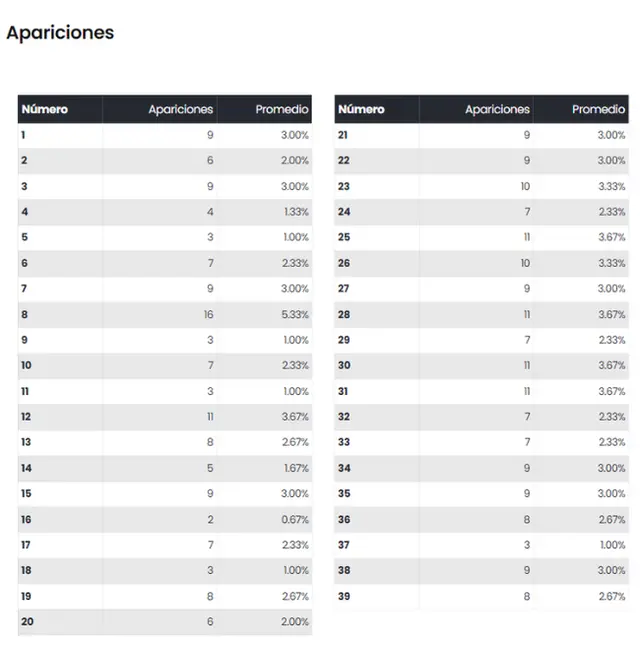
Task: Click the Apariciones page heading
Action: tap(60, 32)
